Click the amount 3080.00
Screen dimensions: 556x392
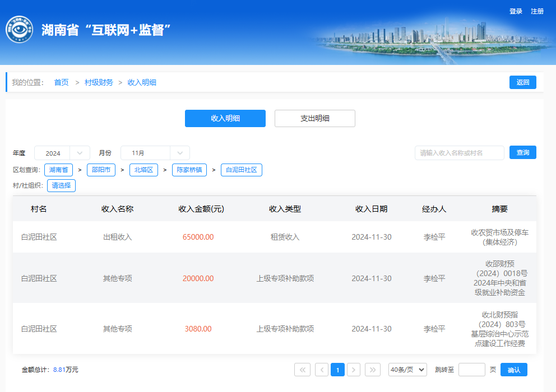point(198,329)
